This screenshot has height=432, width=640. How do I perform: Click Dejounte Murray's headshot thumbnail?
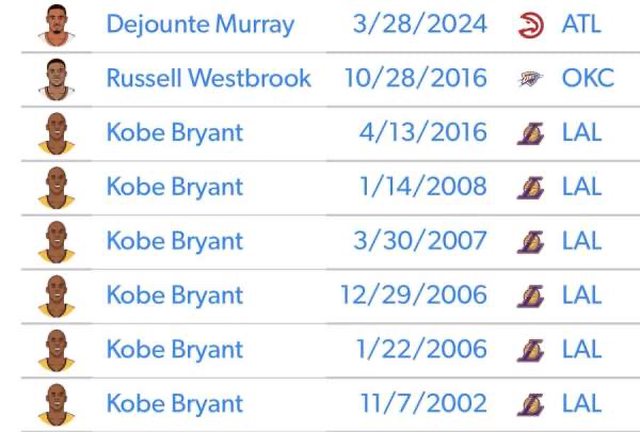[56, 24]
